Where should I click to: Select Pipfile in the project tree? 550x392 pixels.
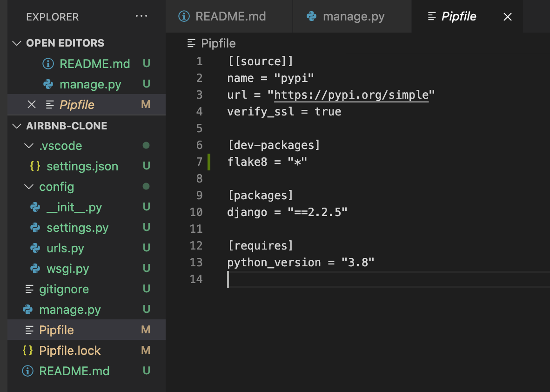86,330
